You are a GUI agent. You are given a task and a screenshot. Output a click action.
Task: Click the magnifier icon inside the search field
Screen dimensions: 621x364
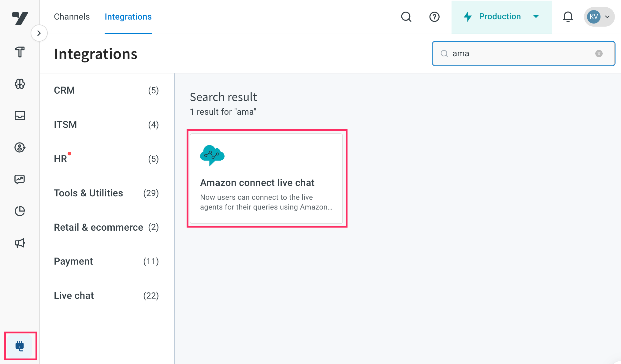click(444, 54)
